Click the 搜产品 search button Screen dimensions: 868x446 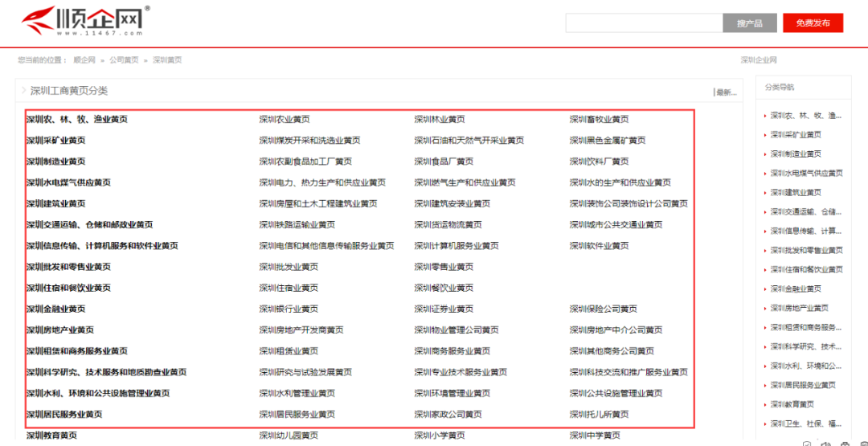click(x=750, y=23)
